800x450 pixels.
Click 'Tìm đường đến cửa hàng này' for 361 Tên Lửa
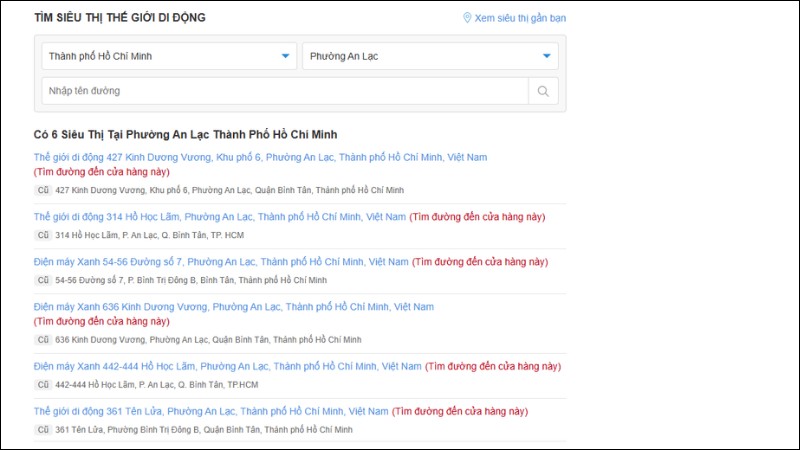460,411
